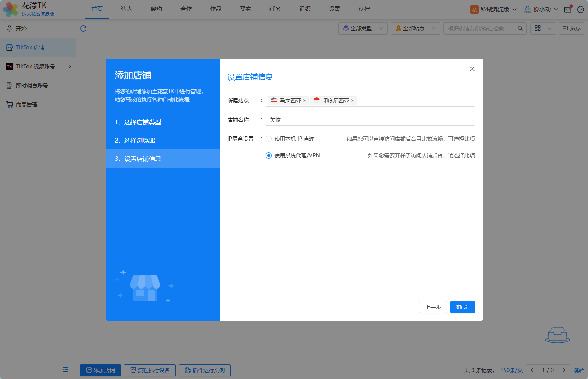Open the 私域沉淀版 version dropdown
This screenshot has width=588, height=379.
pos(494,10)
